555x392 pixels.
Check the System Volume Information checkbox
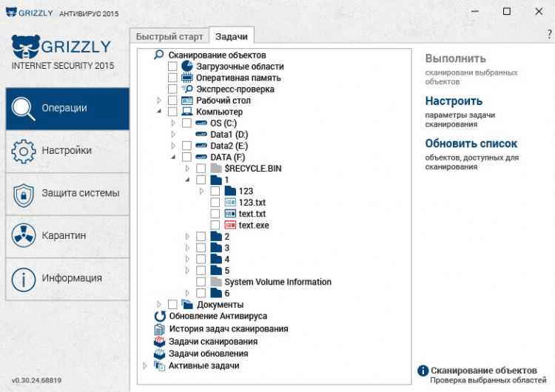click(201, 282)
